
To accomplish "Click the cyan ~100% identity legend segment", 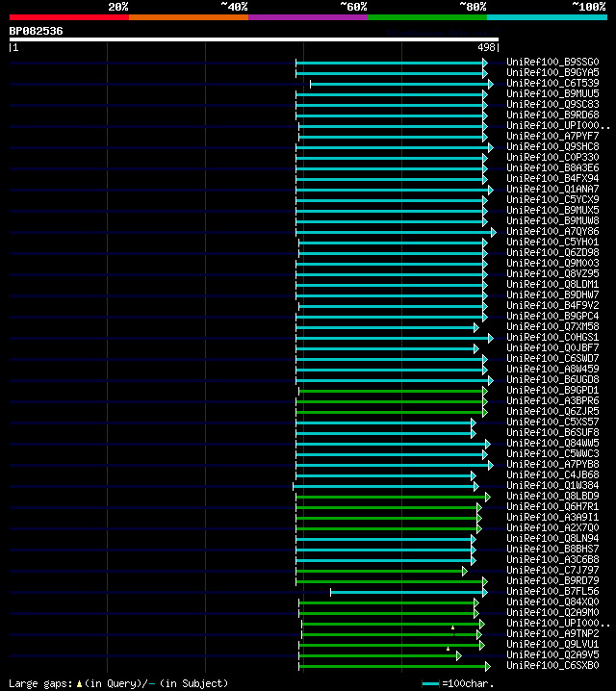I will (548, 17).
